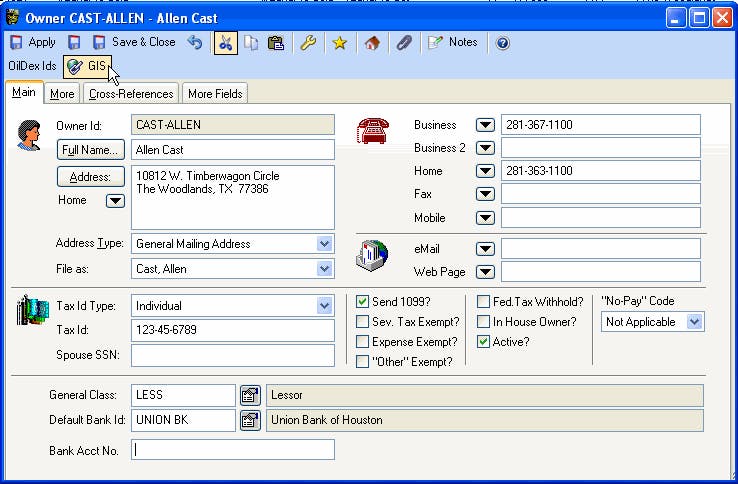Click the General Class lookup icon

[x=250, y=395]
